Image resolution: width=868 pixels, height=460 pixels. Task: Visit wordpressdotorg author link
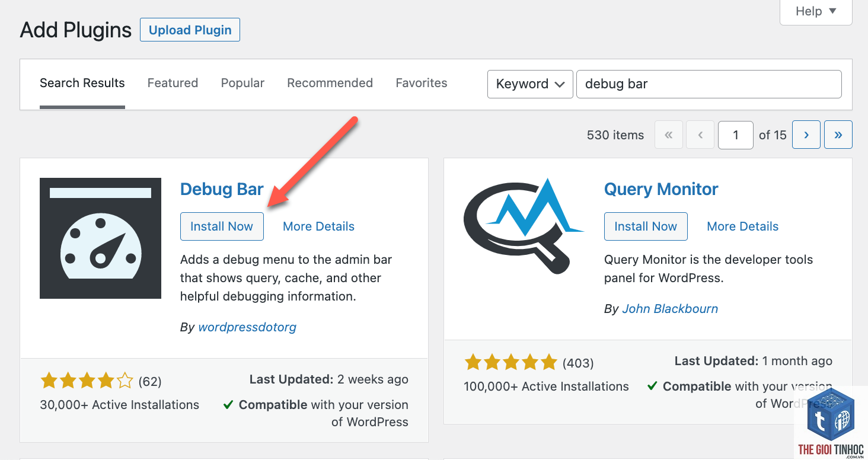tap(247, 327)
